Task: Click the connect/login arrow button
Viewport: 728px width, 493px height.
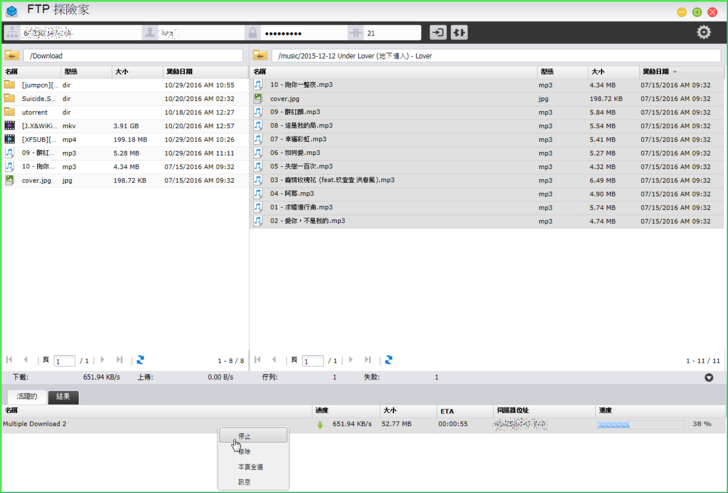Action: click(438, 33)
